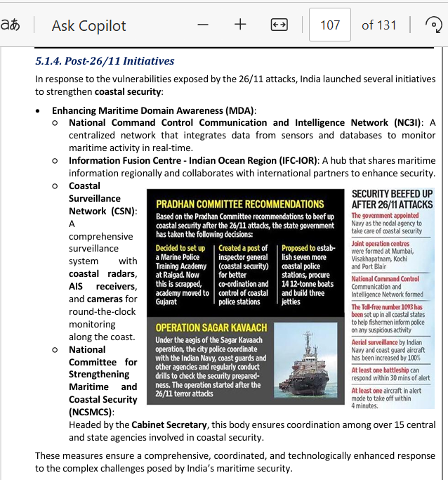This screenshot has width=448, height=480.
Task: Toggle the fit to width icon
Action: (x=279, y=25)
